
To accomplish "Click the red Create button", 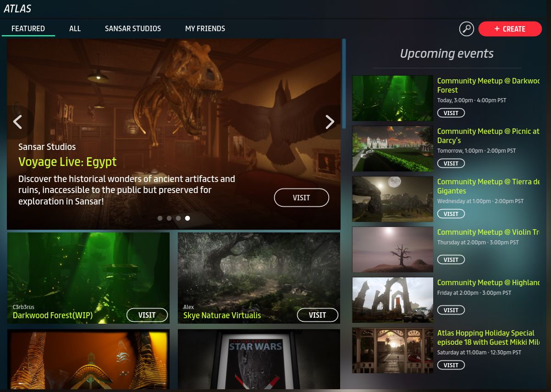I will (510, 29).
